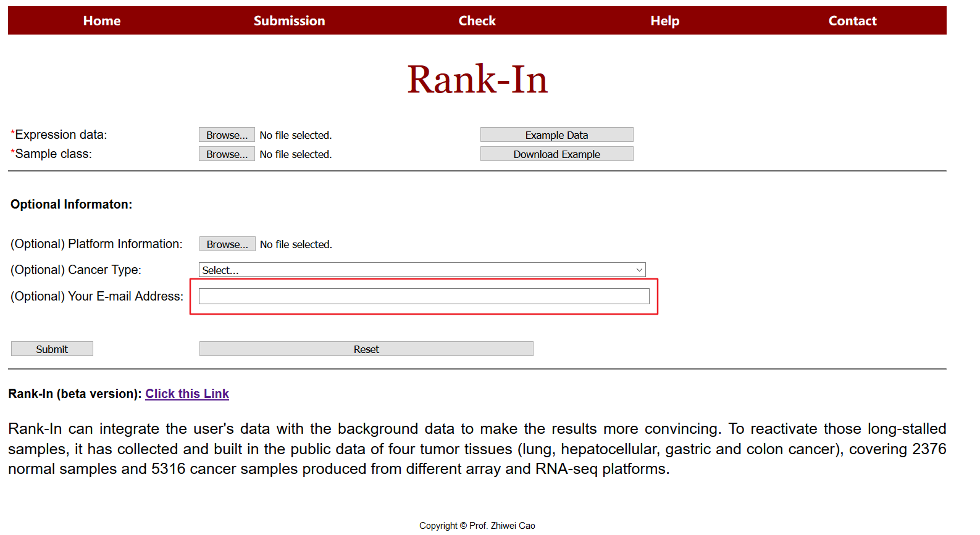
Task: Click 'No file selected.' beside Platform Information
Action: point(296,244)
